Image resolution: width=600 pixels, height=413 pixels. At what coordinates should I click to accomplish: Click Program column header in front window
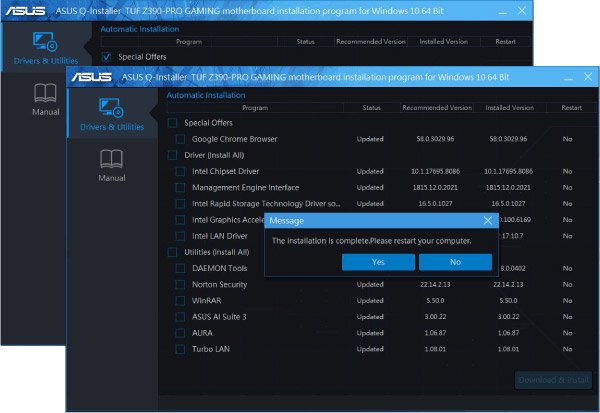(255, 108)
